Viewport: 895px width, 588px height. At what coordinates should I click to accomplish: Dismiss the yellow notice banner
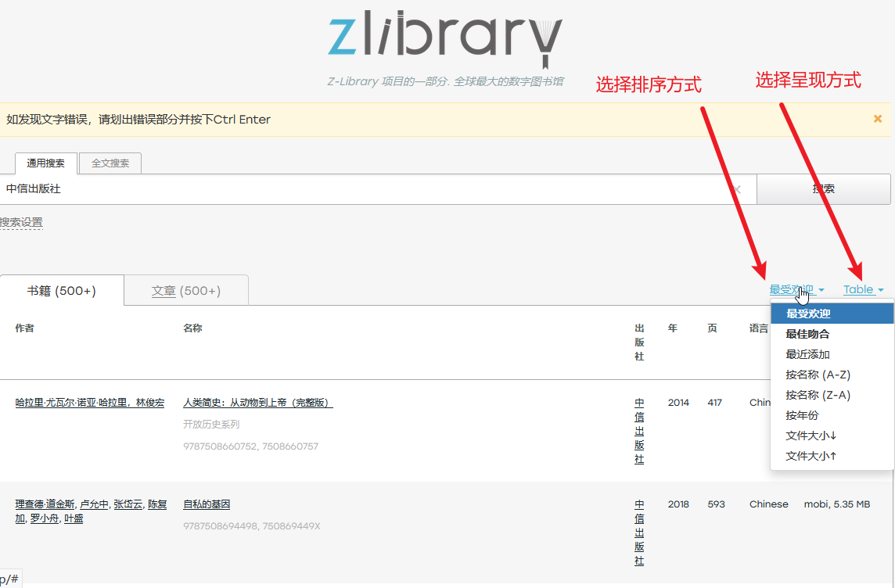(x=878, y=119)
